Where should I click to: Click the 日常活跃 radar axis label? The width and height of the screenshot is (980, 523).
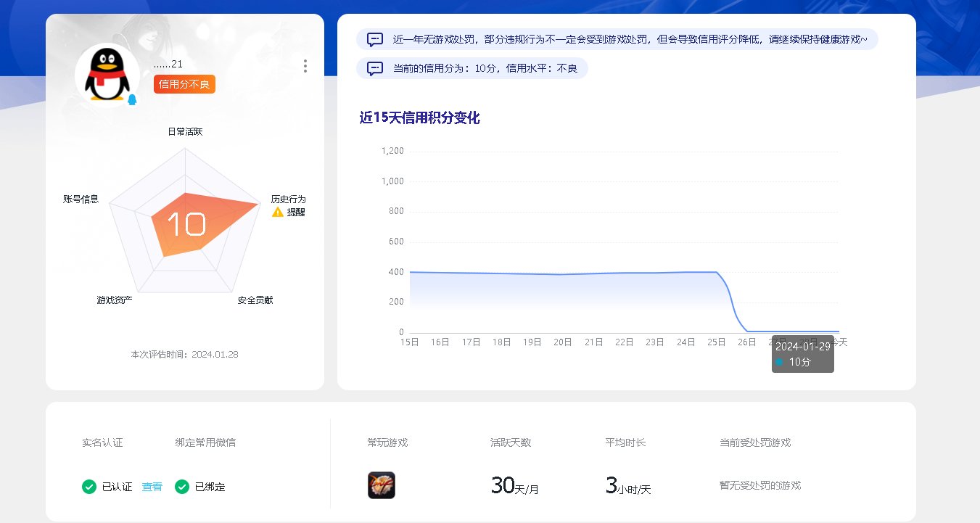coord(185,132)
